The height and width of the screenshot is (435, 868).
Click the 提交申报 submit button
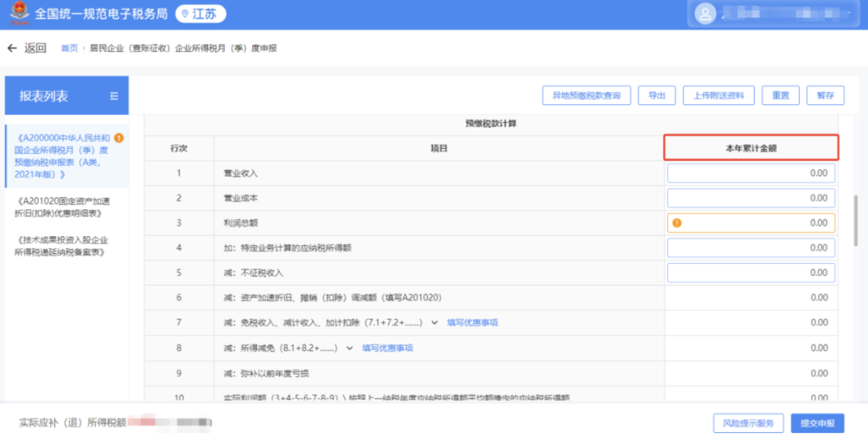tap(818, 423)
